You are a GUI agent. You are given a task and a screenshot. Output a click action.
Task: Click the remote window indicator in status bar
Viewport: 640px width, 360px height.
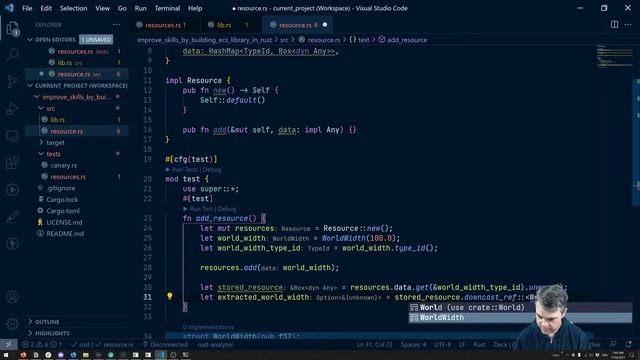[x=9, y=344]
